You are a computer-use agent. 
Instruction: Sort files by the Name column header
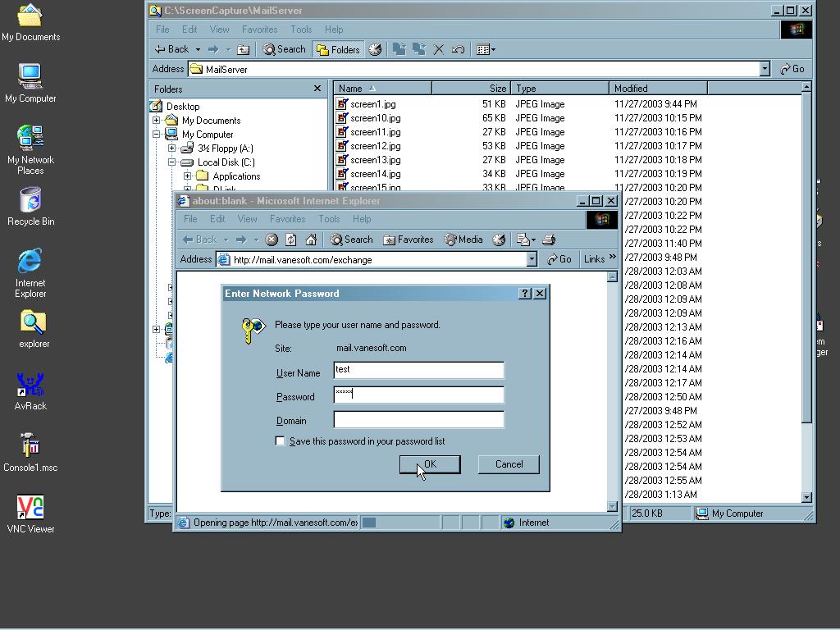tap(382, 89)
